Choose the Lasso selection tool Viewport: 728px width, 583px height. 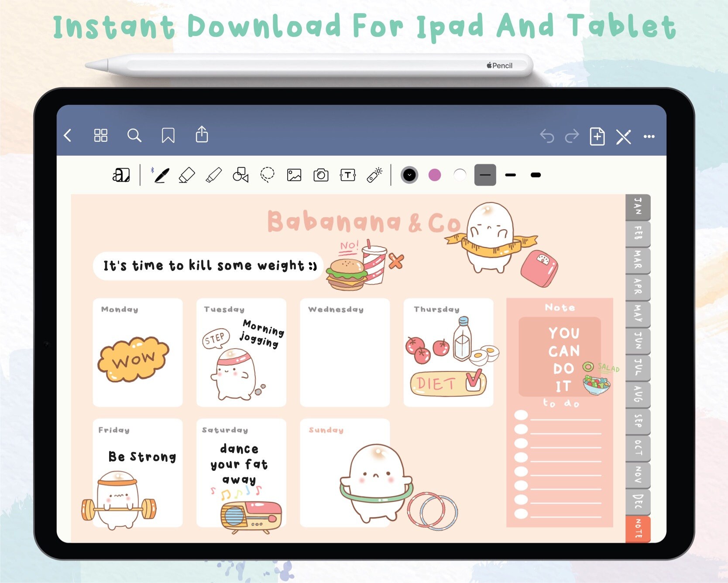[267, 175]
